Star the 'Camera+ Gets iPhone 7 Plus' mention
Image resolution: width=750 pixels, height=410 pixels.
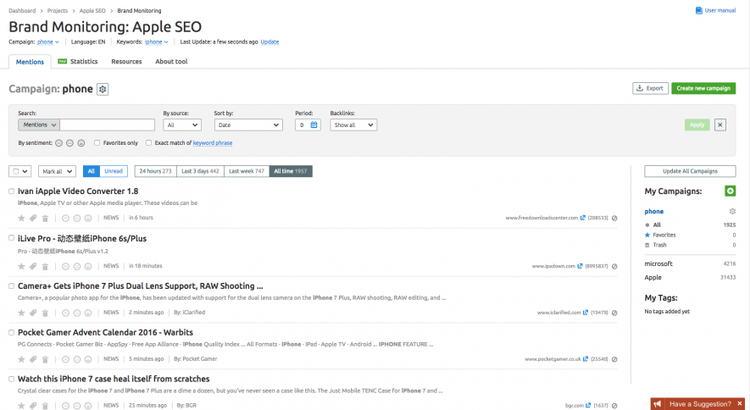pyautogui.click(x=21, y=313)
